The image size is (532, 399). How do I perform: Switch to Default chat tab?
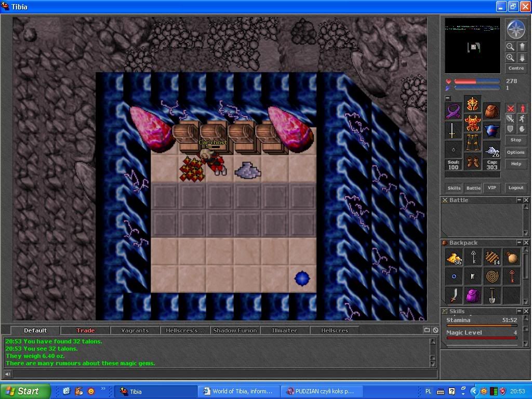point(35,330)
